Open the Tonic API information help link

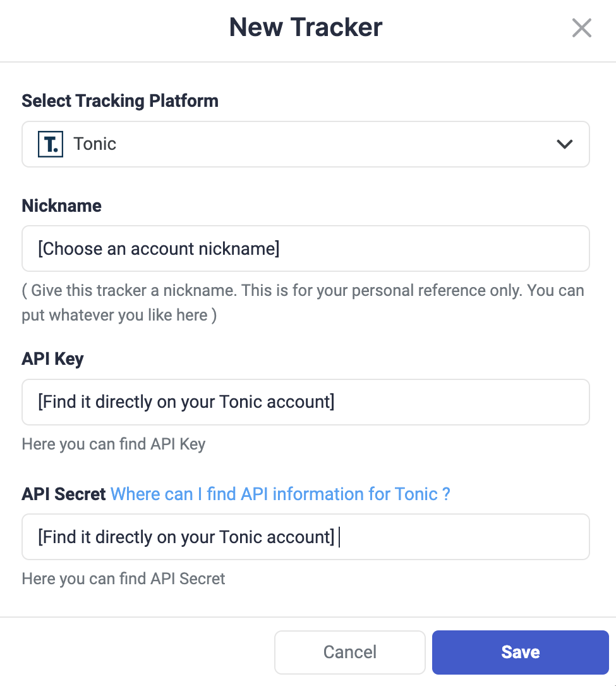280,494
